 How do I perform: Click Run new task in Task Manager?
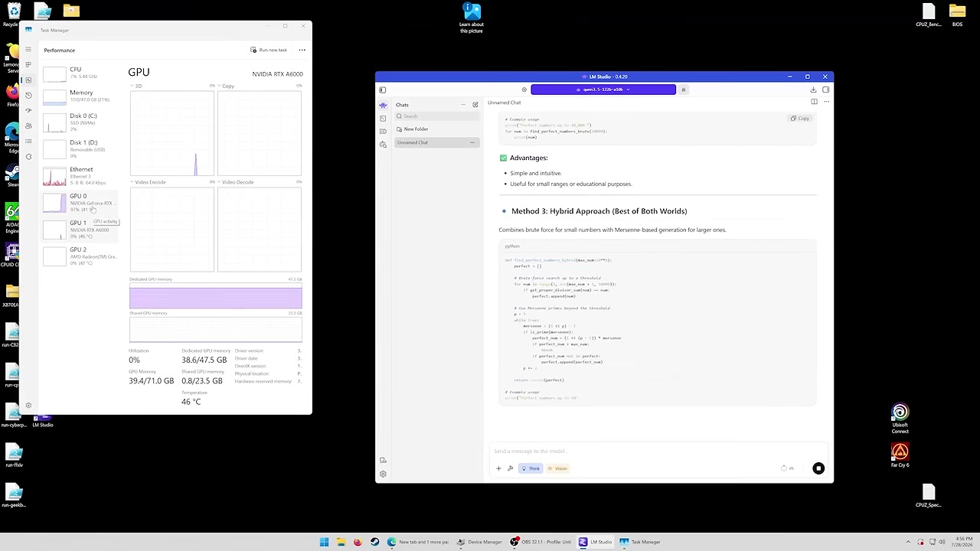coord(269,51)
